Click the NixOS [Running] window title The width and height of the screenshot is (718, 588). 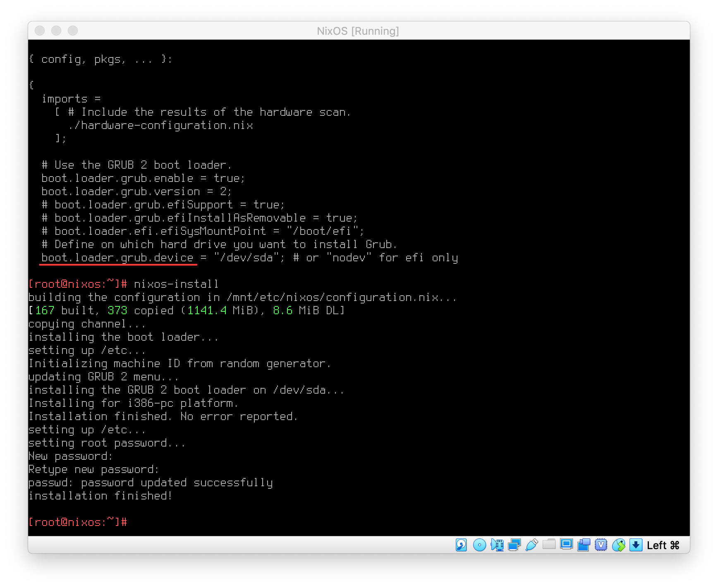[358, 31]
